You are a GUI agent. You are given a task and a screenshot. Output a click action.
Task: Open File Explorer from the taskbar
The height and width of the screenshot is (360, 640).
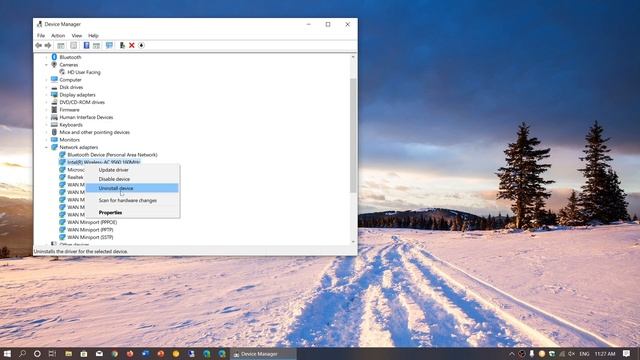tap(68, 353)
